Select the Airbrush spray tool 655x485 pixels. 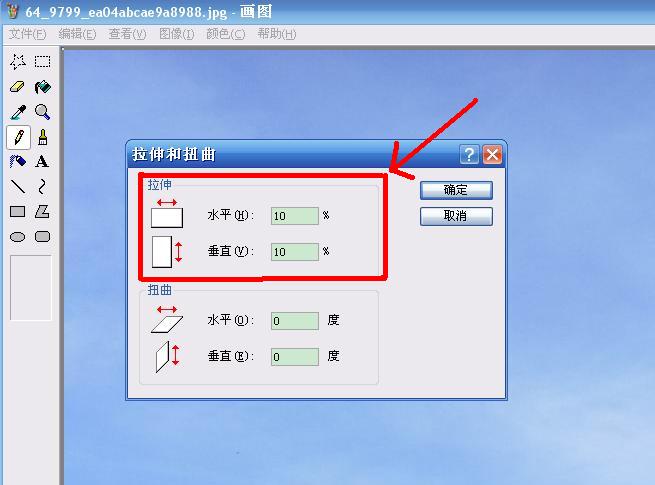point(18,162)
